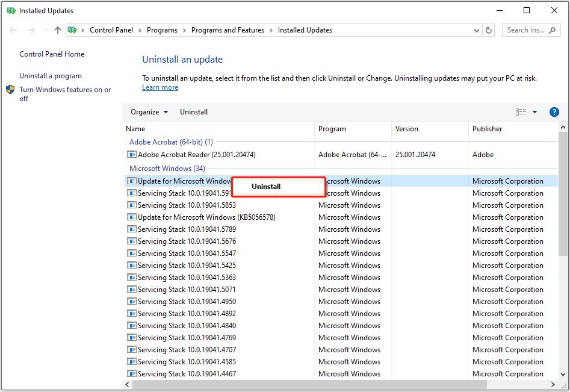570x392 pixels.
Task: Go to Control Panel Home
Action: pos(52,54)
